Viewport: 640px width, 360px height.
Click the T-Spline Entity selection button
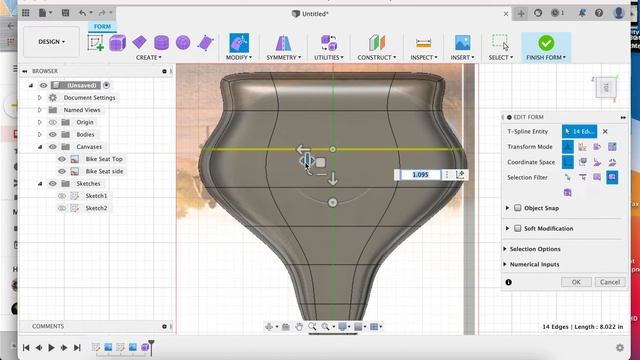coord(580,131)
